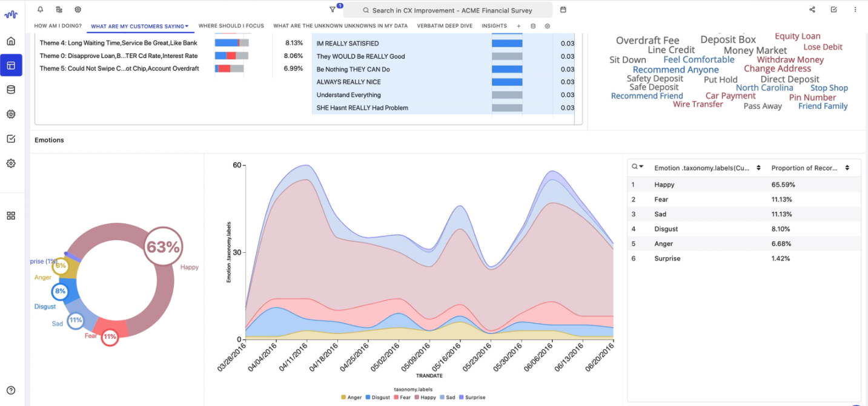Toggle Happy series in chart legend
Image resolution: width=868 pixels, height=406 pixels.
[424, 398]
